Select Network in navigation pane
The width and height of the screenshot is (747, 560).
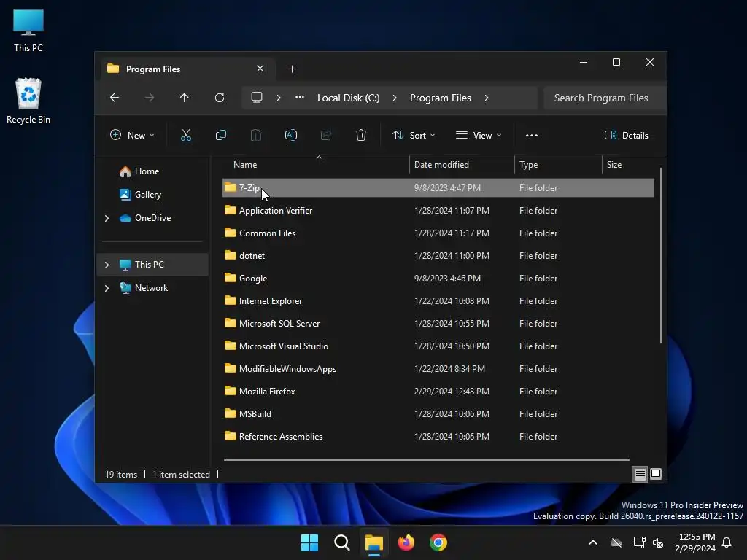click(x=151, y=288)
